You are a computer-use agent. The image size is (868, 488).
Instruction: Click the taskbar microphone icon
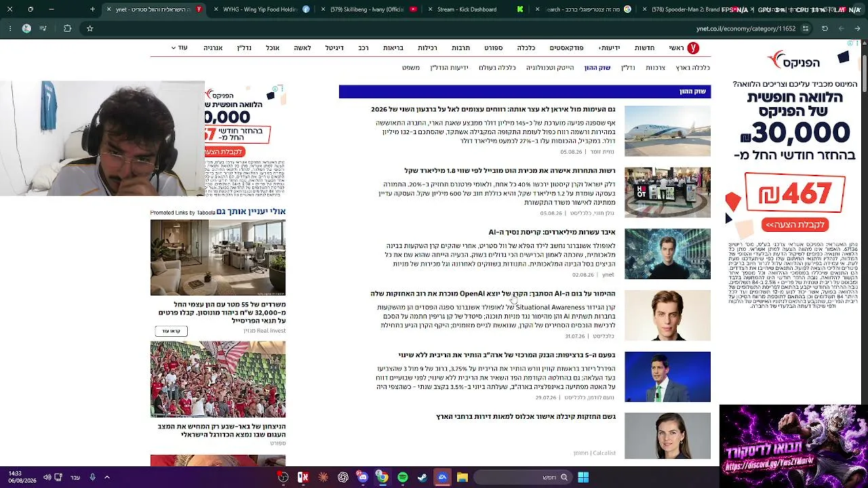93,477
